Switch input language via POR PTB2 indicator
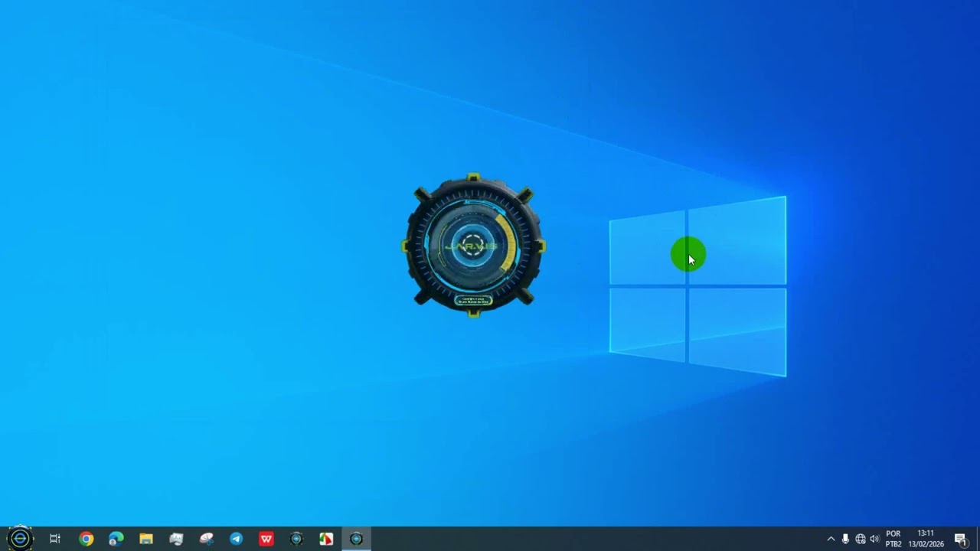Screen dimensions: 980x551 (x=893, y=539)
